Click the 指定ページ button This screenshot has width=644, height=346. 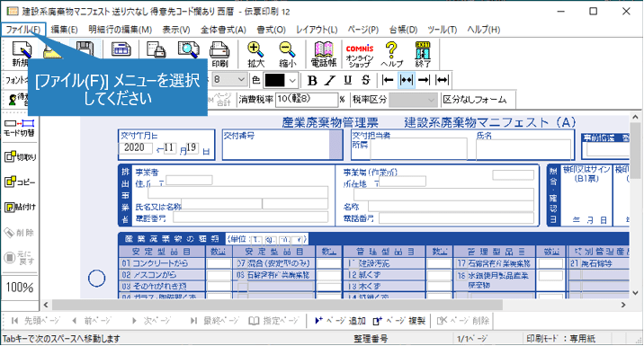274,321
